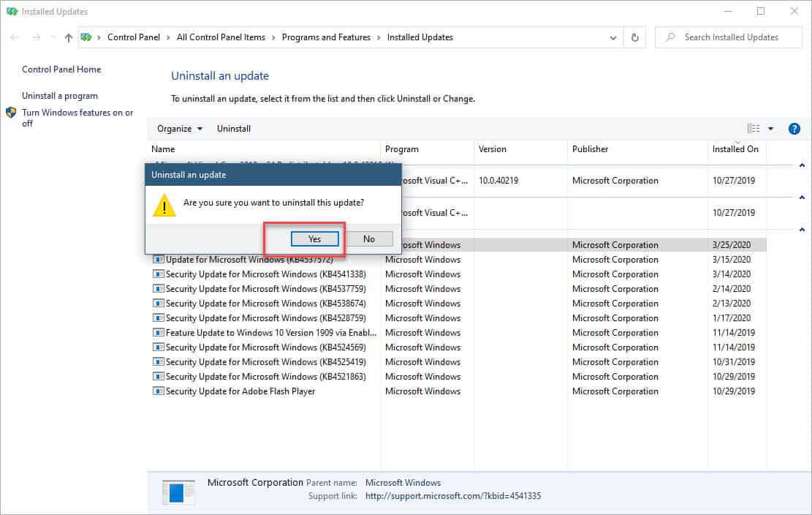This screenshot has height=515, width=812.
Task: Select Security Update KB4541338 row
Action: point(459,274)
